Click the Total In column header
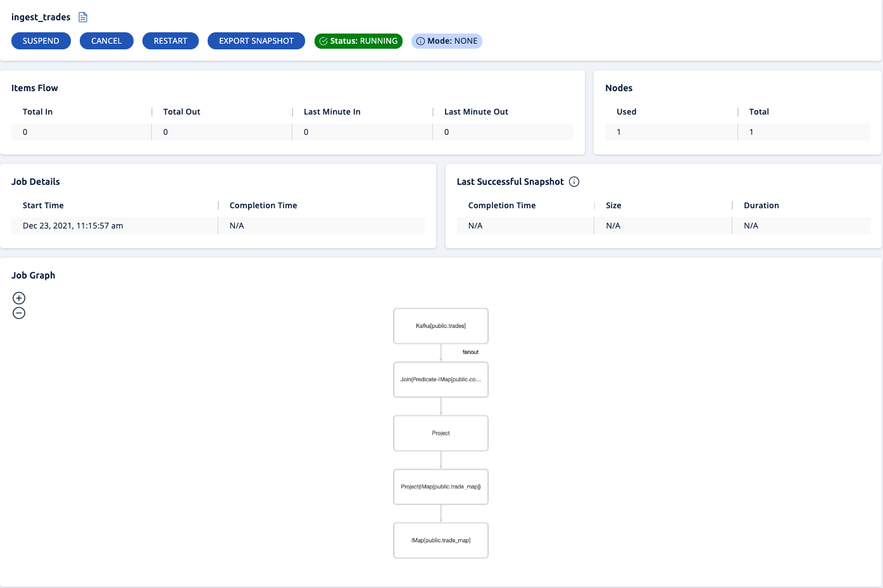The height and width of the screenshot is (588, 883). click(38, 112)
